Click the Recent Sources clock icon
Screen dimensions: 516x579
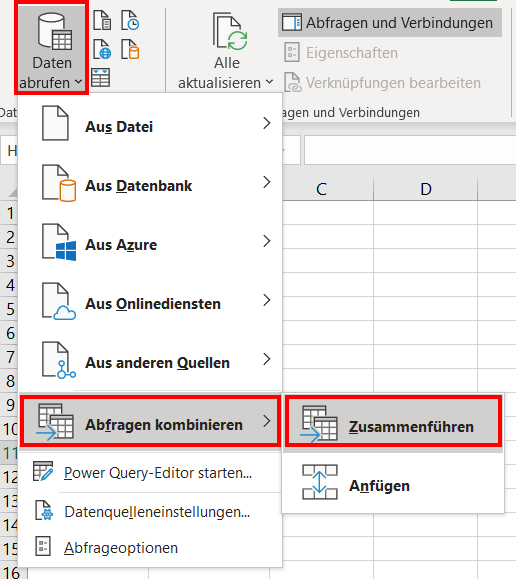(x=130, y=20)
